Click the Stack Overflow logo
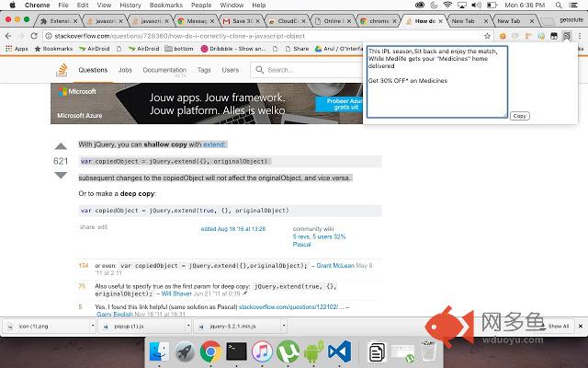Screen dimensions: 588x368 click(x=62, y=69)
